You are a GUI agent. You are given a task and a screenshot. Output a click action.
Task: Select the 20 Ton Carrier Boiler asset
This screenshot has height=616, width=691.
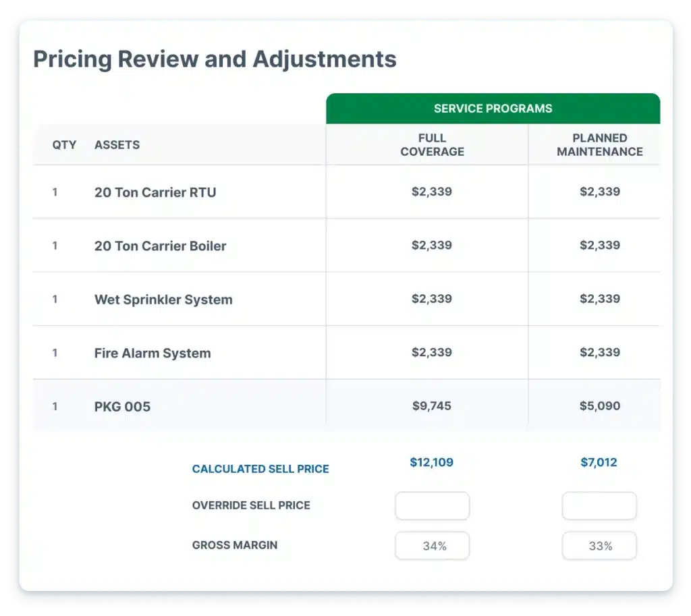160,246
